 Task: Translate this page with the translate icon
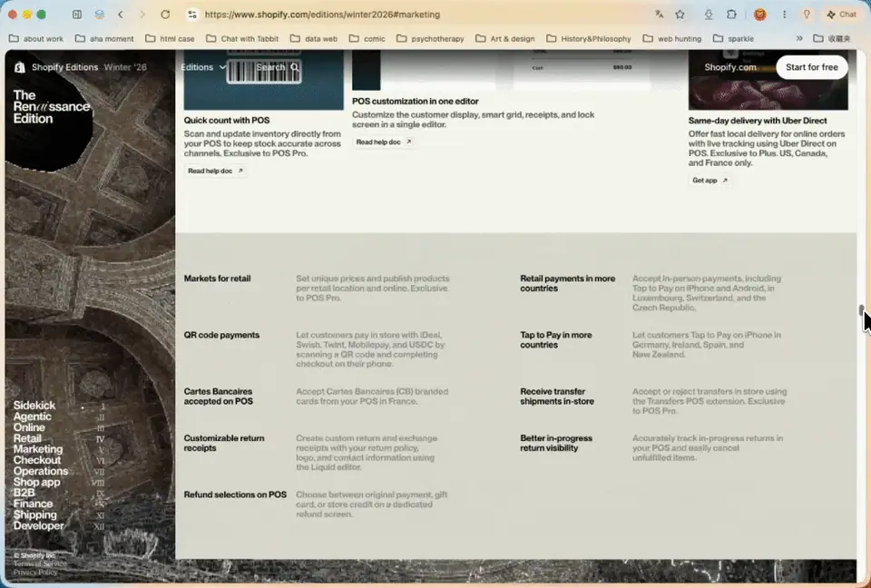[660, 15]
